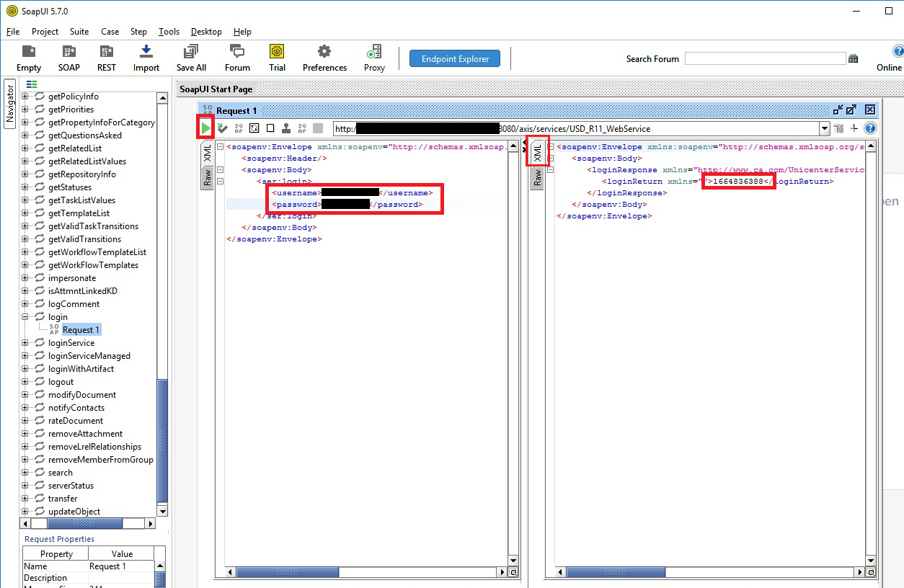
Task: Focus the Search Forum input field
Action: [x=765, y=58]
